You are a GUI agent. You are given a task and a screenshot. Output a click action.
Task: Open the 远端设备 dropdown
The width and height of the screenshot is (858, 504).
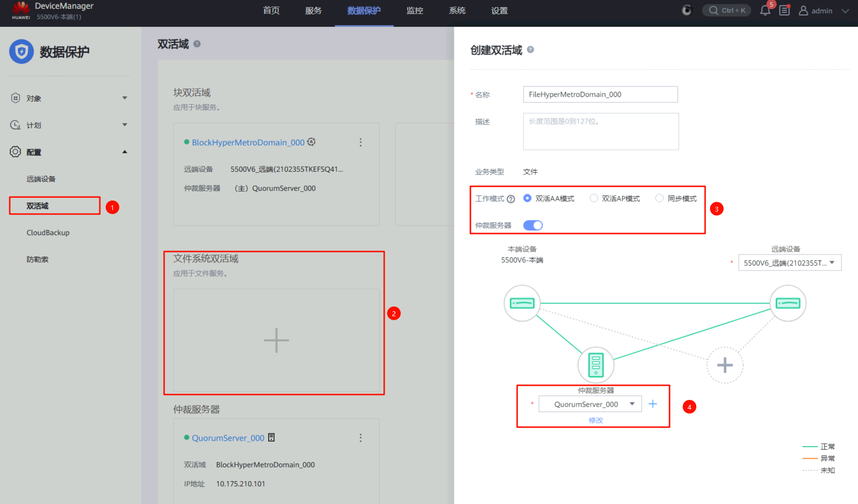789,263
